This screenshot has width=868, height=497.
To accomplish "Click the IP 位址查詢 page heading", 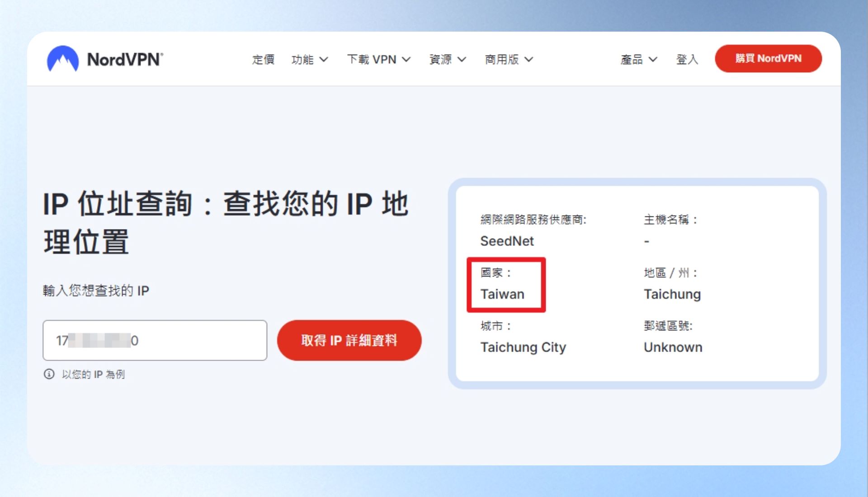I will [226, 222].
